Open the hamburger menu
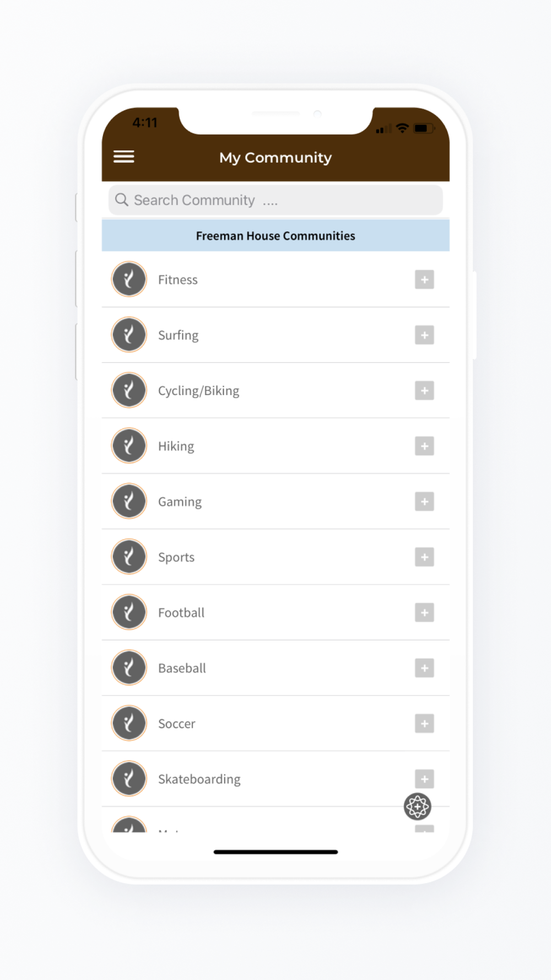551x980 pixels. click(124, 157)
